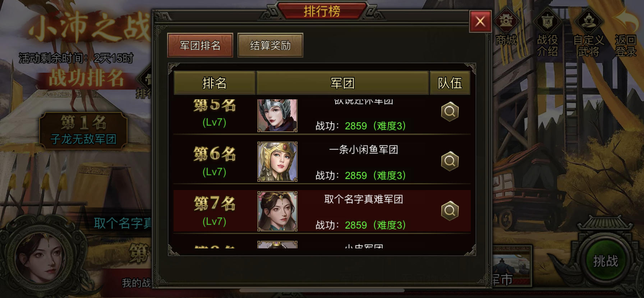Screen dimensions: 644x298
Task: Open the 自定义武将 custom general icon
Action: point(589,32)
